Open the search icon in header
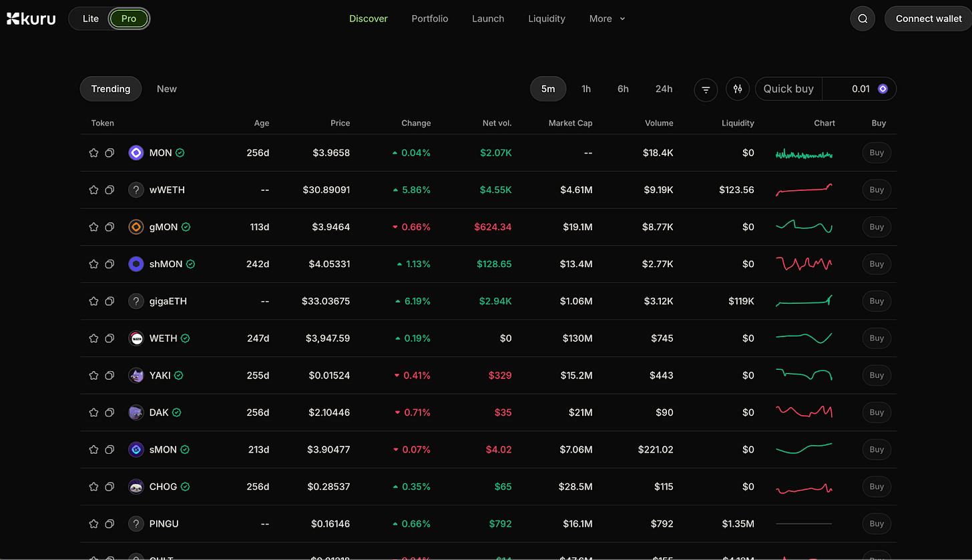972x560 pixels. click(x=863, y=19)
